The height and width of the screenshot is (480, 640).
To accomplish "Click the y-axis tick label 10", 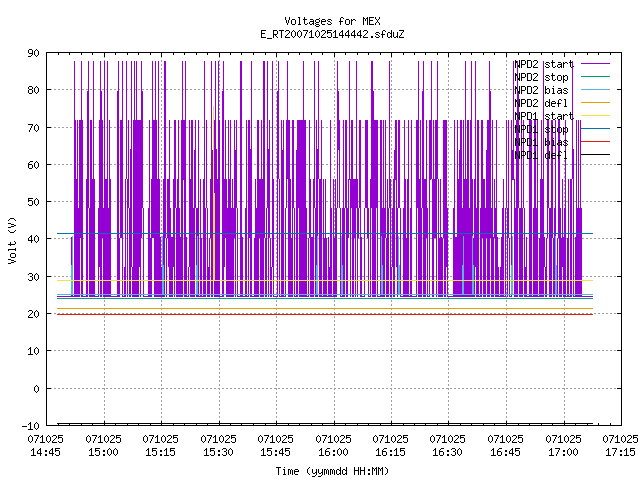I will [x=33, y=351].
